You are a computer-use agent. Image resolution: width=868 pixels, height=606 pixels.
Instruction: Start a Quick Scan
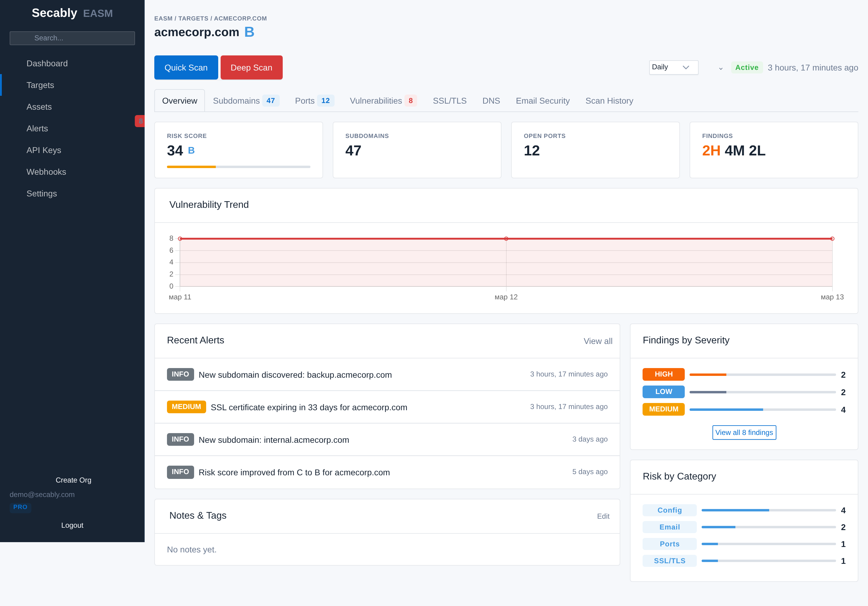pyautogui.click(x=186, y=67)
